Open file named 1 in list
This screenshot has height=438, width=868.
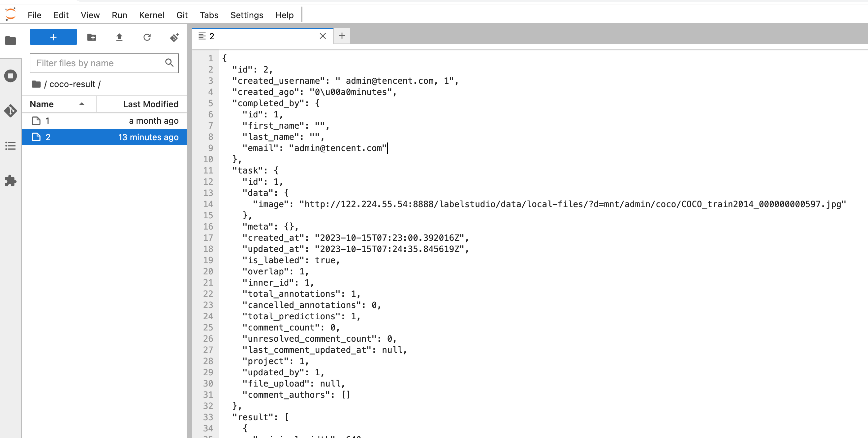[x=47, y=121]
